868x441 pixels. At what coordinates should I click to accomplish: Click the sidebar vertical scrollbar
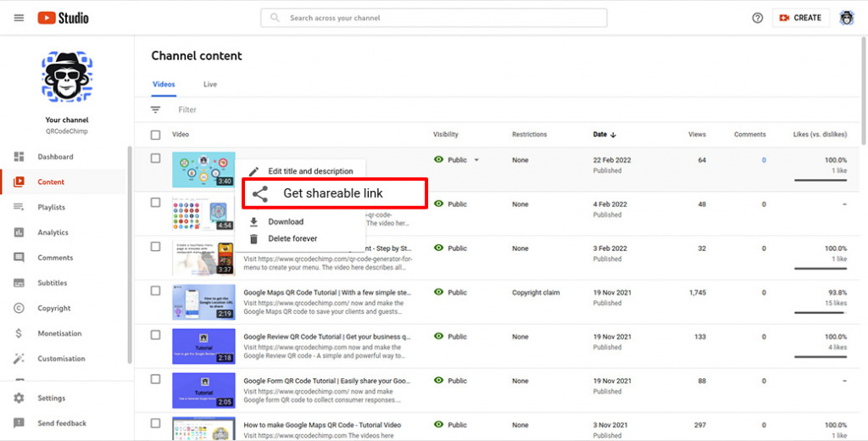(x=130, y=255)
